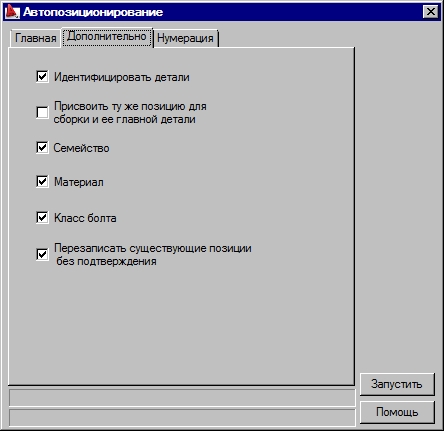Click the upper empty status field

[x=182, y=397]
